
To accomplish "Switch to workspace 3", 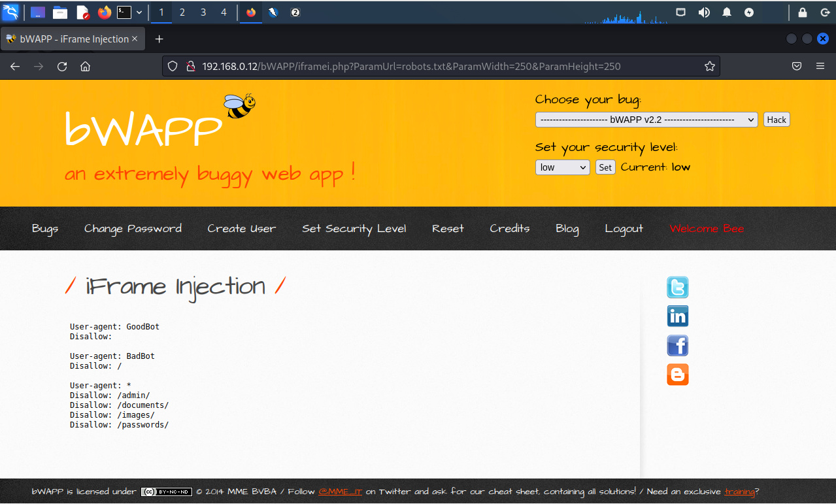I will coord(203,12).
